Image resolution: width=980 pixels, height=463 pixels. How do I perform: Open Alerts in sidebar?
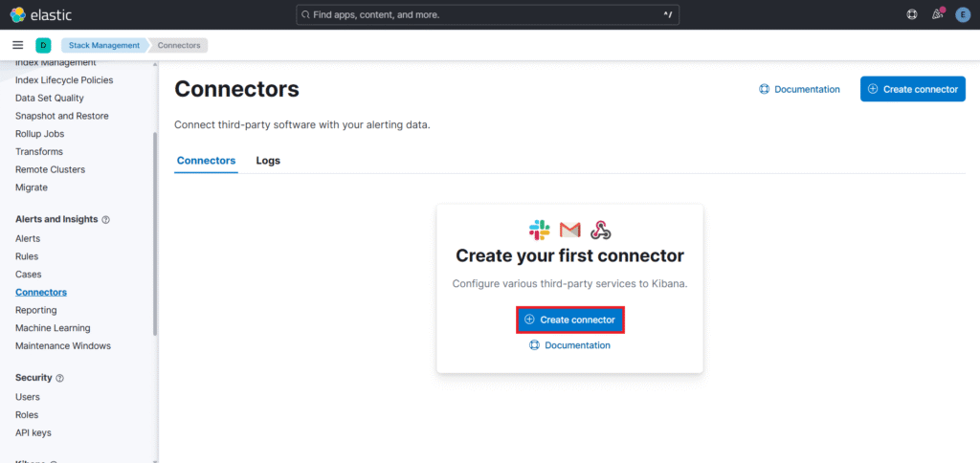(28, 239)
